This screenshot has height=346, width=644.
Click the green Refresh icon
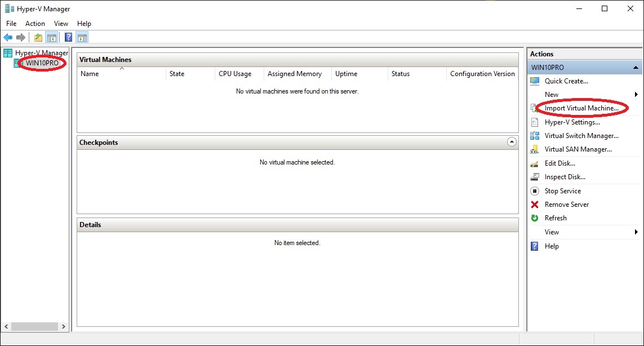tap(535, 218)
